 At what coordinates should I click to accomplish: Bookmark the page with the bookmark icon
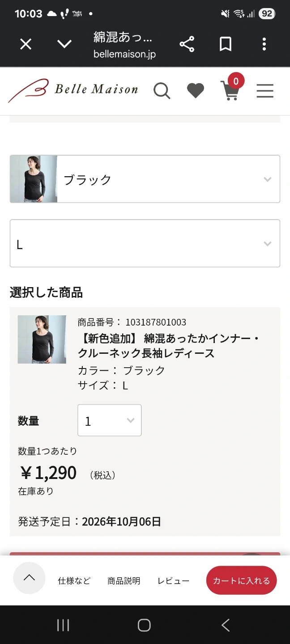pyautogui.click(x=226, y=44)
